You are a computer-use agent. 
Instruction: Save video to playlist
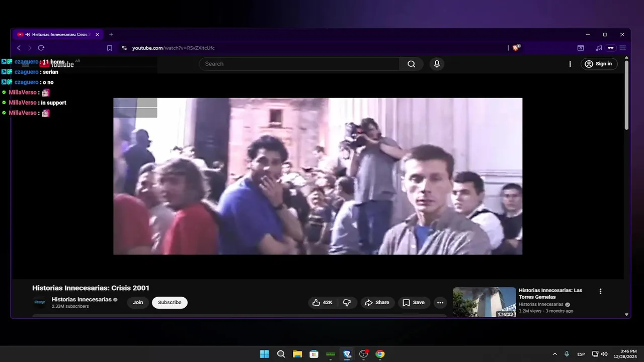[x=414, y=303]
